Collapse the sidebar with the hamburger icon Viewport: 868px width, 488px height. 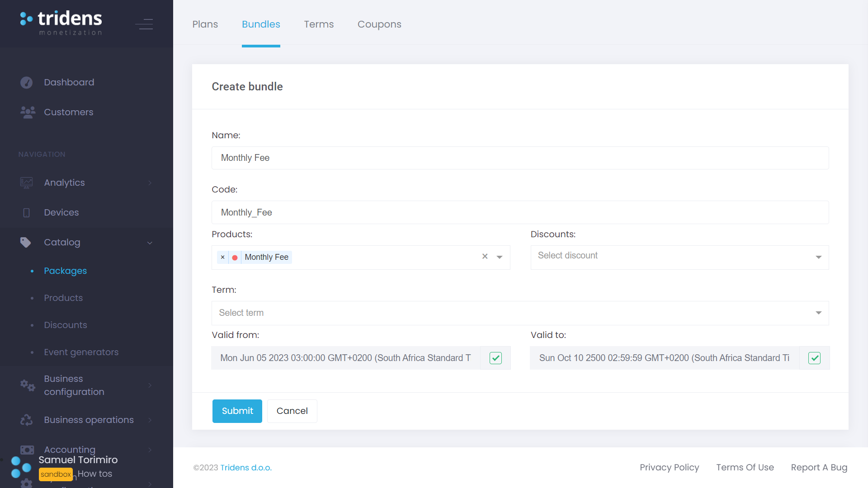click(144, 24)
